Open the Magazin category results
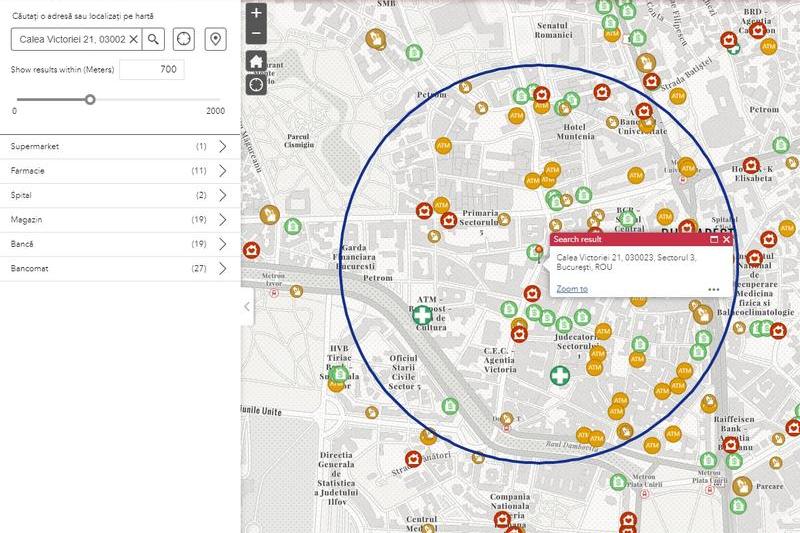800x533 pixels. (x=222, y=220)
